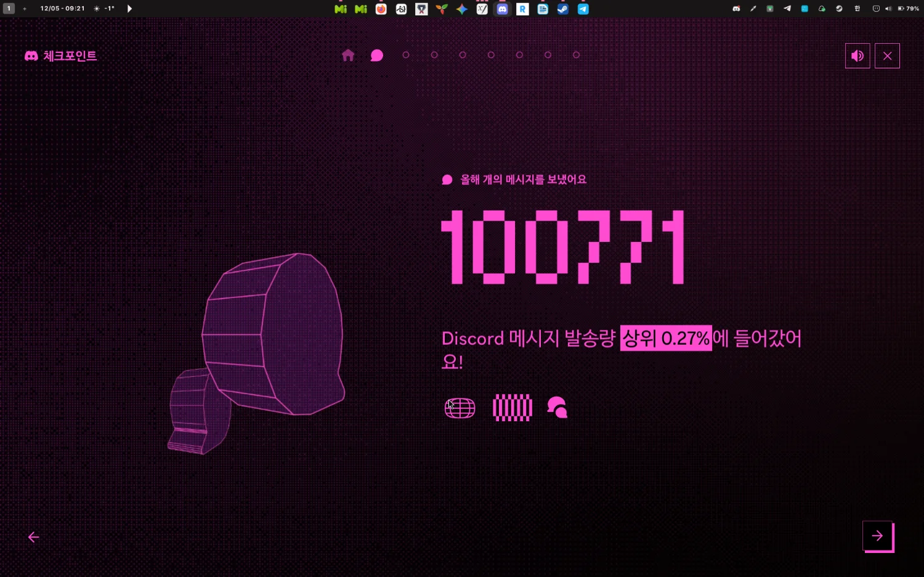Open Firefox from the top dock
This screenshot has width=924, height=577.
point(381,9)
